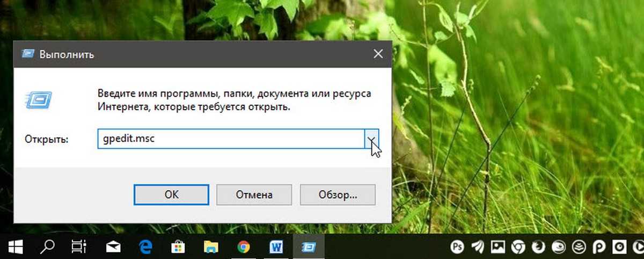Image resolution: width=644 pixels, height=259 pixels.
Task: Close the Выполнить dialog window
Action: coord(378,54)
